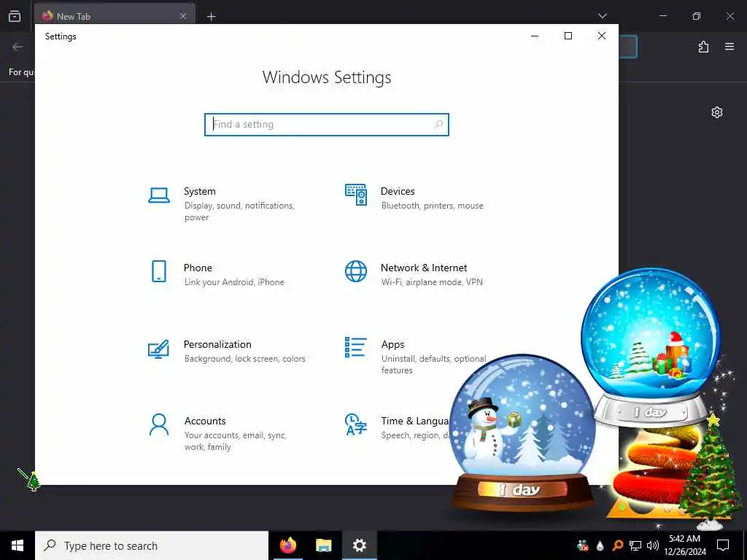
Task: Open File Explorer from the taskbar
Action: (323, 545)
